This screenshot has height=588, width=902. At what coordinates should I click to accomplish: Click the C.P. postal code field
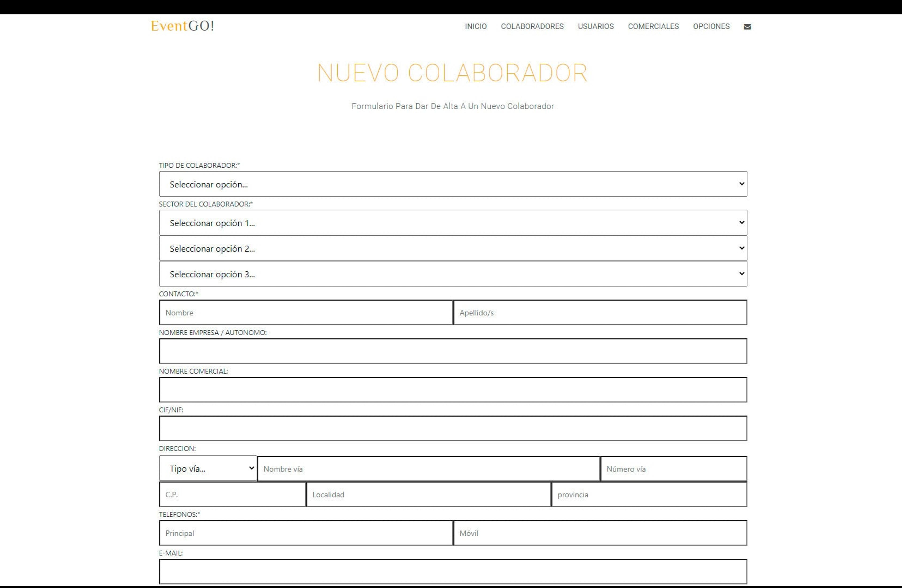click(232, 494)
